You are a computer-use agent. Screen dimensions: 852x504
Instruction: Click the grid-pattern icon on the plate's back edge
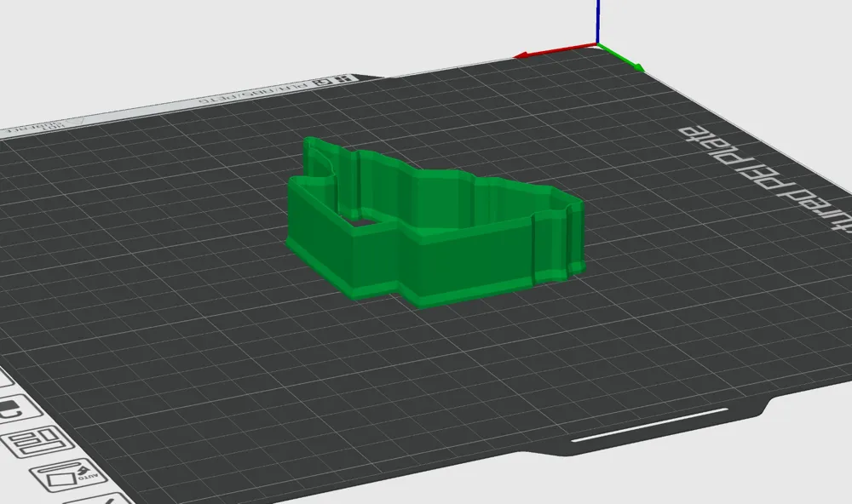click(x=344, y=79)
